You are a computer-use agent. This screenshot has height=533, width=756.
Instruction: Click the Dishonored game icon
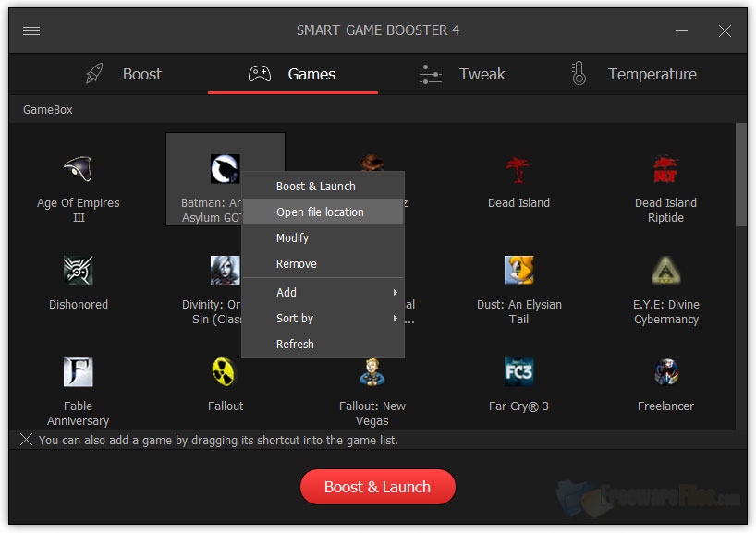pos(78,271)
